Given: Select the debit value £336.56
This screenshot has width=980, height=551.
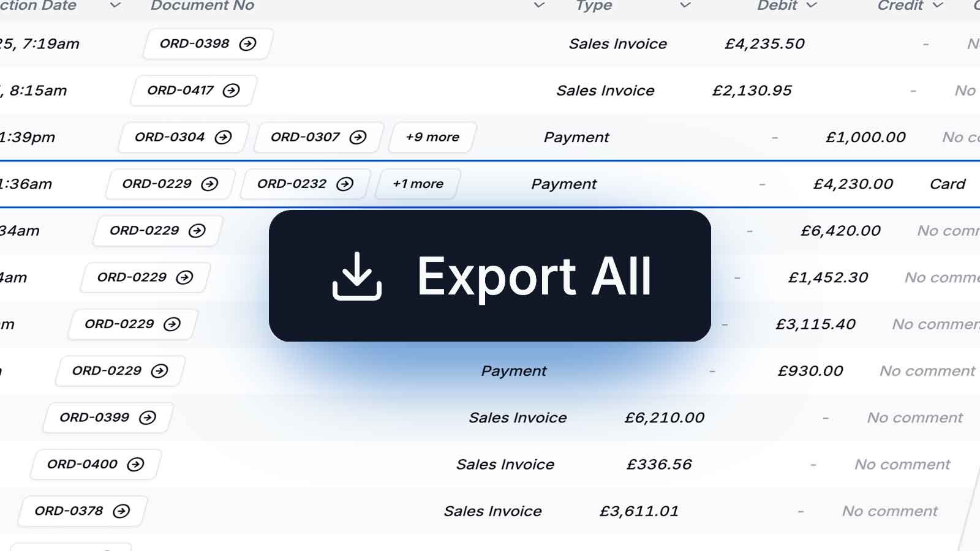Looking at the screenshot, I should 659,465.
